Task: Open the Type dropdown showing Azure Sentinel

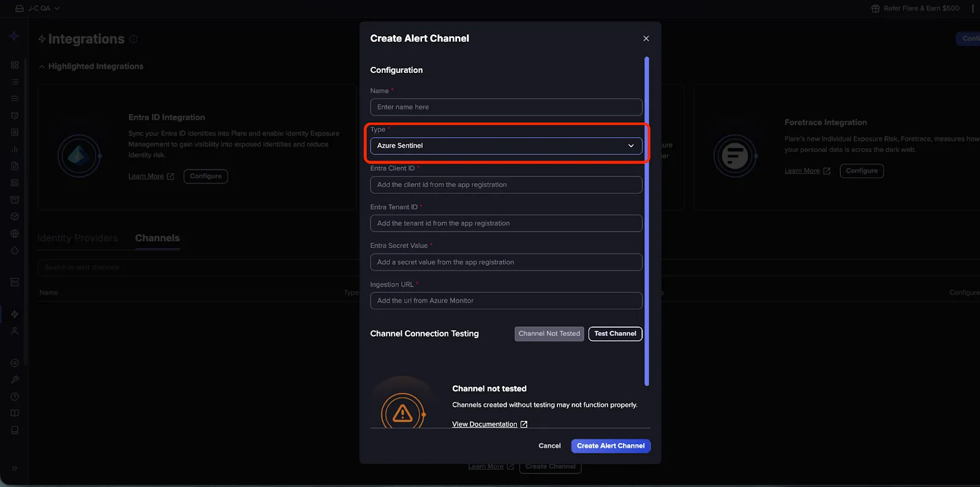Action: pos(506,146)
